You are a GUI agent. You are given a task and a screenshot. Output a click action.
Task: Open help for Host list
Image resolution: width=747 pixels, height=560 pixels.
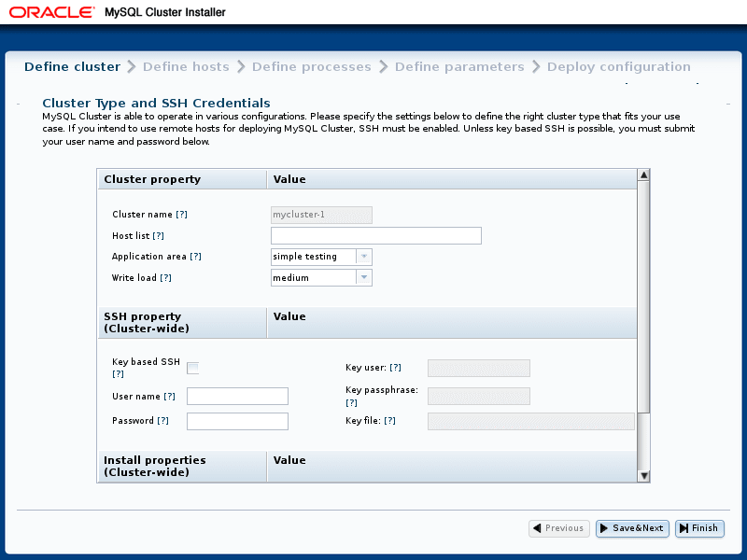158,236
